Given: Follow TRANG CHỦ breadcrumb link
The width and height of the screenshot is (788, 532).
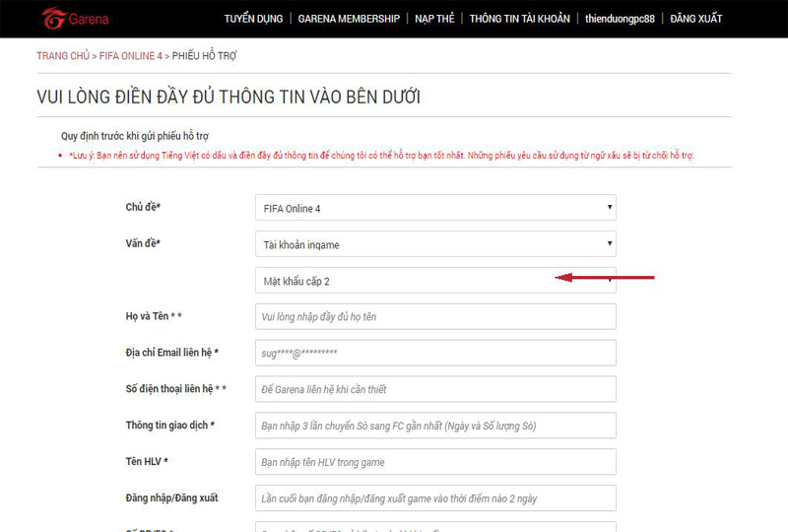Looking at the screenshot, I should coord(63,56).
